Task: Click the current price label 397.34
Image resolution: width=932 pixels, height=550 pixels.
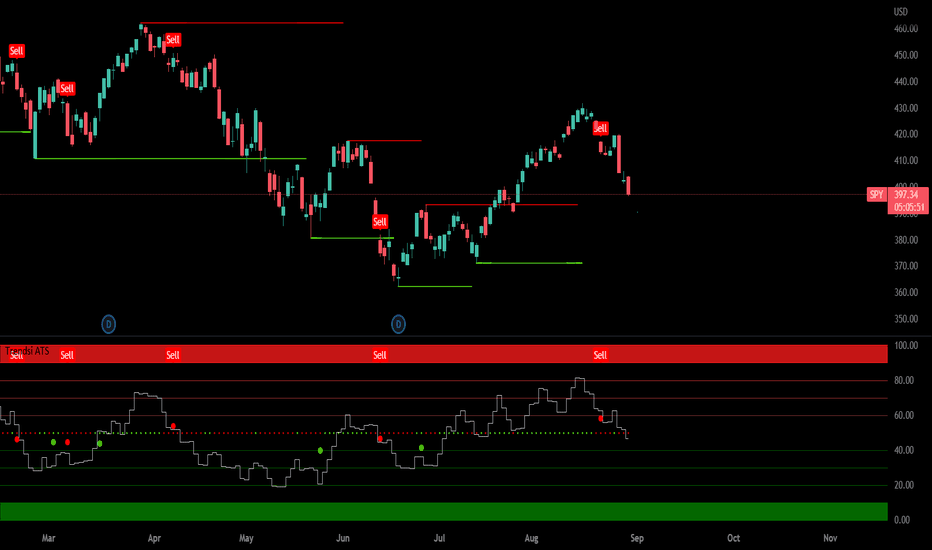Action: (908, 194)
